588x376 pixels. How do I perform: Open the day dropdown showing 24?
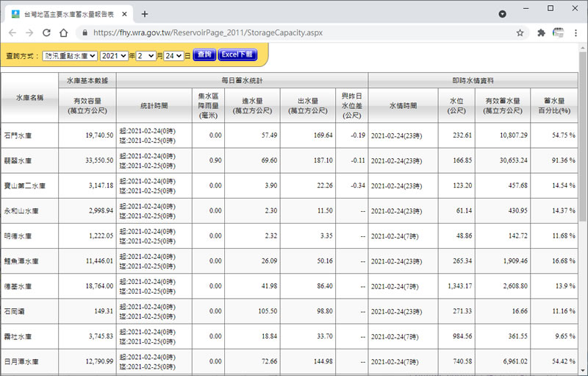click(x=173, y=56)
